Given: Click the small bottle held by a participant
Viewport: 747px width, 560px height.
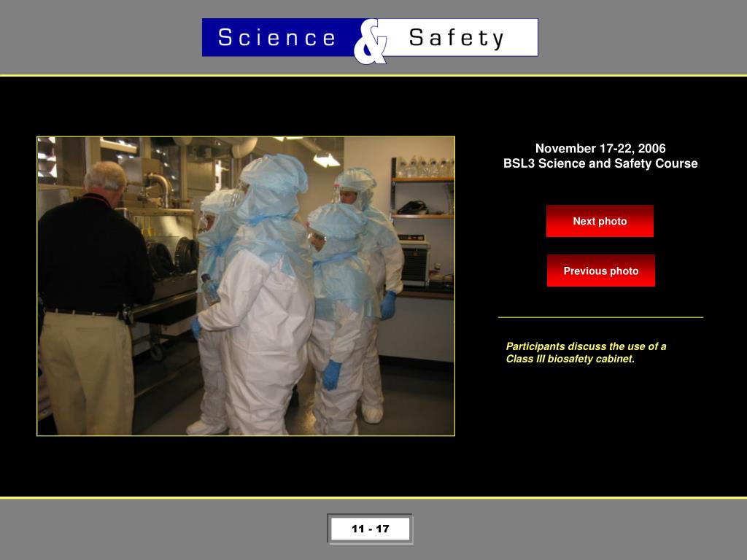Looking at the screenshot, I should tap(209, 288).
